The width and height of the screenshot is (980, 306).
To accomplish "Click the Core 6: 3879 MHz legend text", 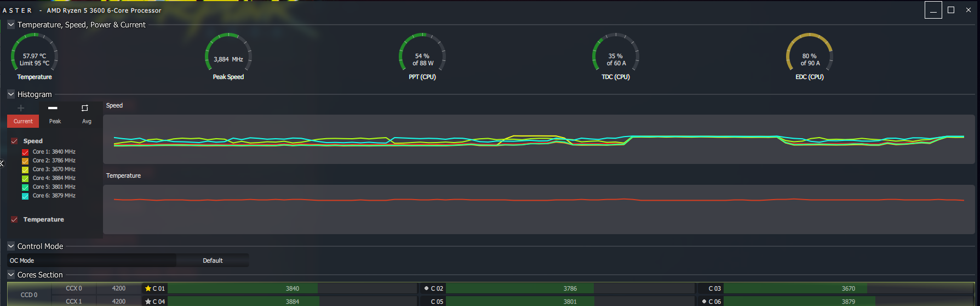I will coord(54,196).
